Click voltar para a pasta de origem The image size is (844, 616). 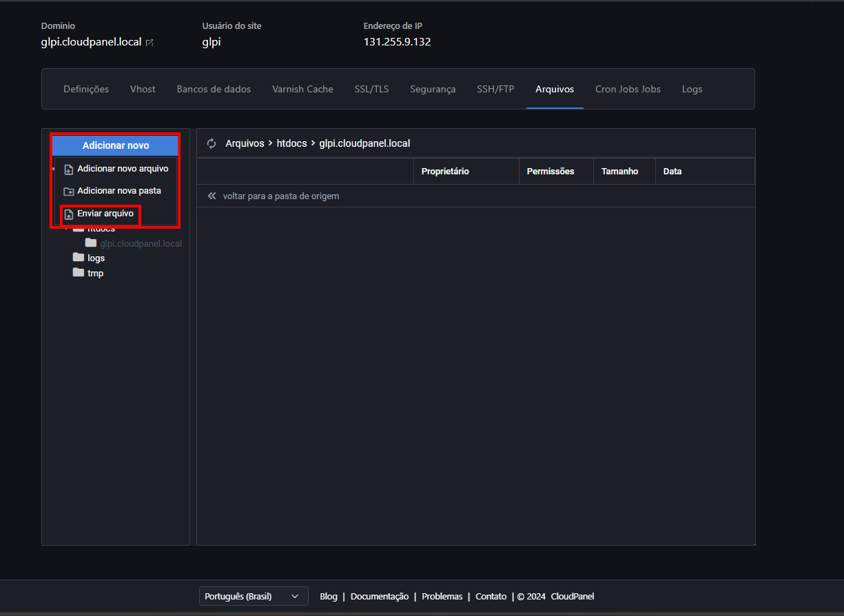280,196
